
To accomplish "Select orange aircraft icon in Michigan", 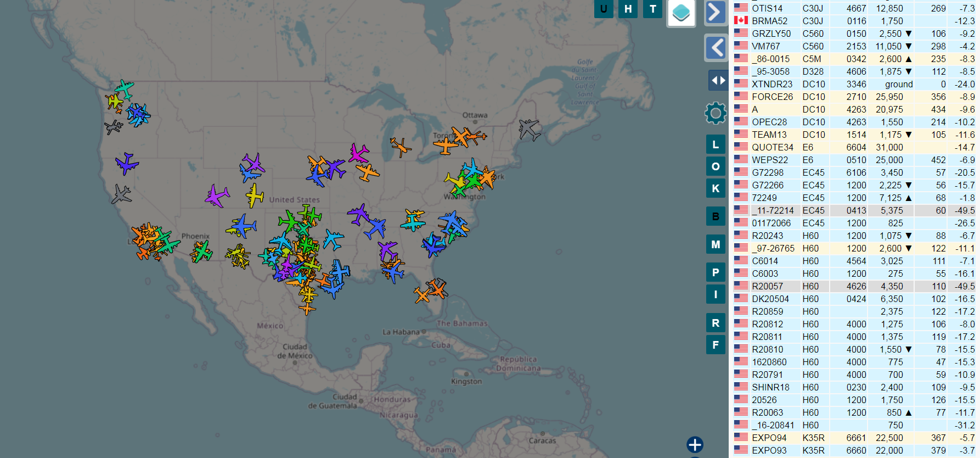I will click(401, 147).
